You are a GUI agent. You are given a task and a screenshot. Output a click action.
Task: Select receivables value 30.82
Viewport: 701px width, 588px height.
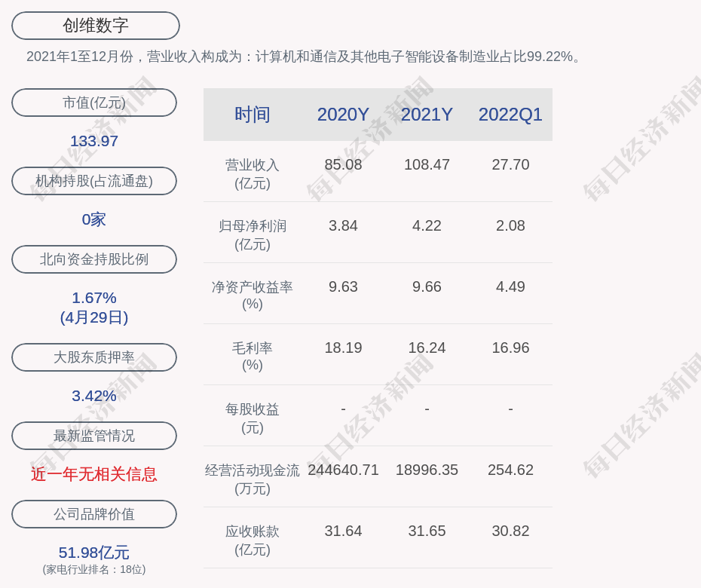coord(510,531)
